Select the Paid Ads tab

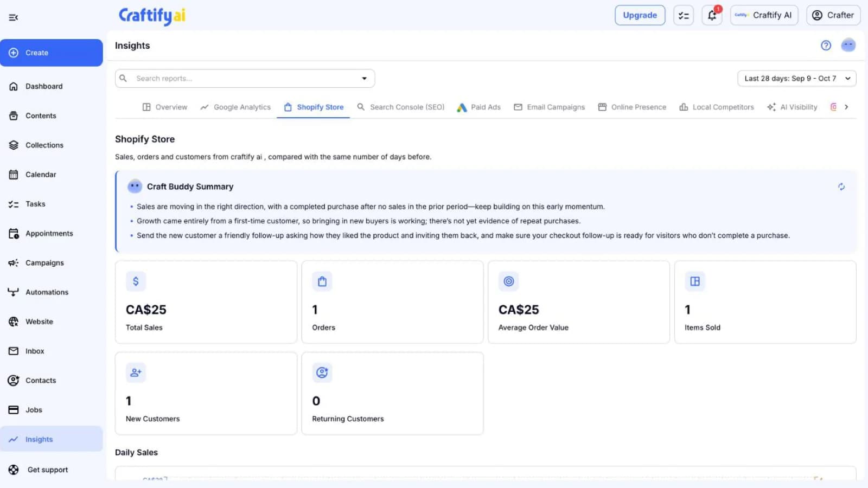click(479, 107)
